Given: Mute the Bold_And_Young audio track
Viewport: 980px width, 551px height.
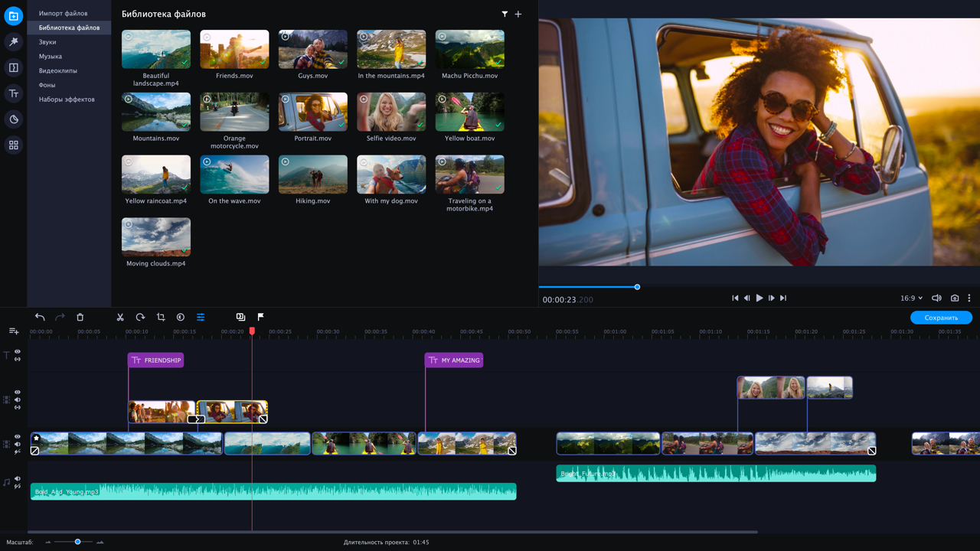Looking at the screenshot, I should coord(18,479).
